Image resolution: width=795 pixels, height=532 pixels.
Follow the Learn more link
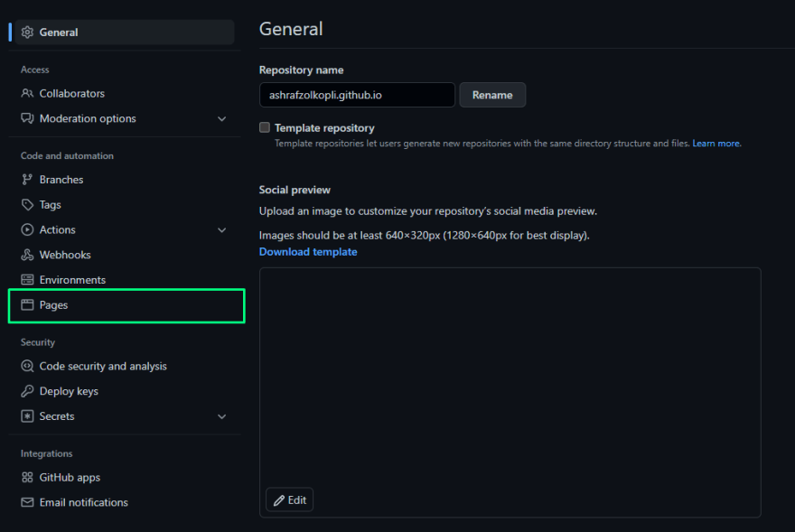[x=715, y=144]
